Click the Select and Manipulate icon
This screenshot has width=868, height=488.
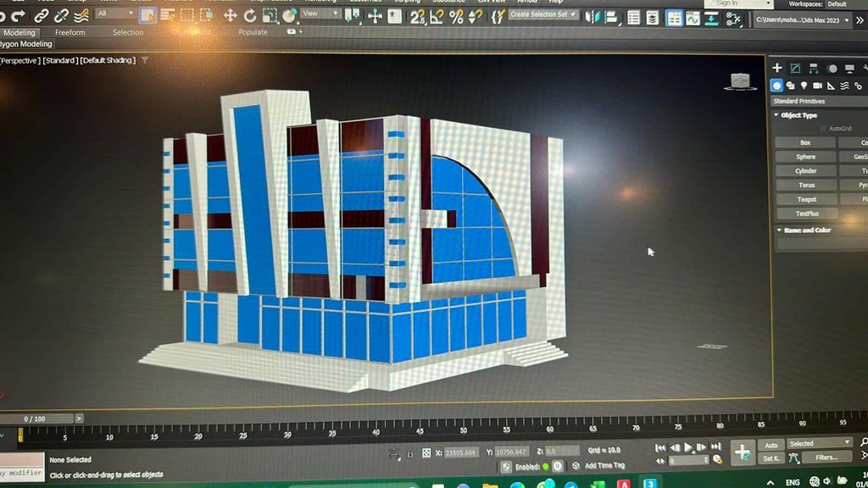click(375, 16)
